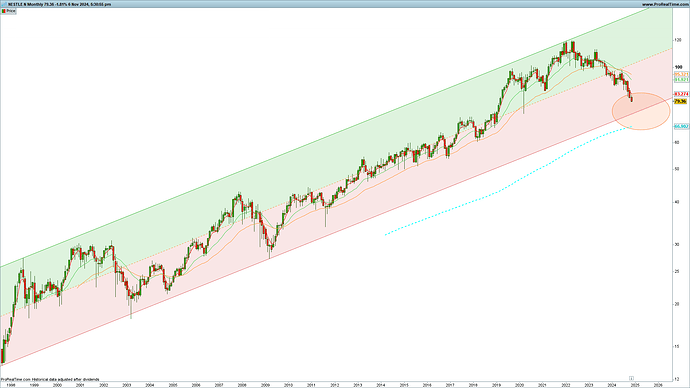Click the 2026 label on time axis

tap(658, 385)
